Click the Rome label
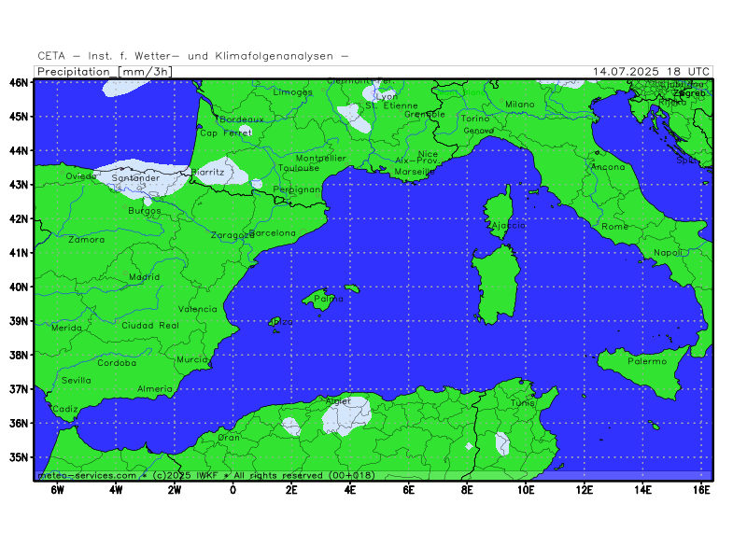 (x=614, y=227)
